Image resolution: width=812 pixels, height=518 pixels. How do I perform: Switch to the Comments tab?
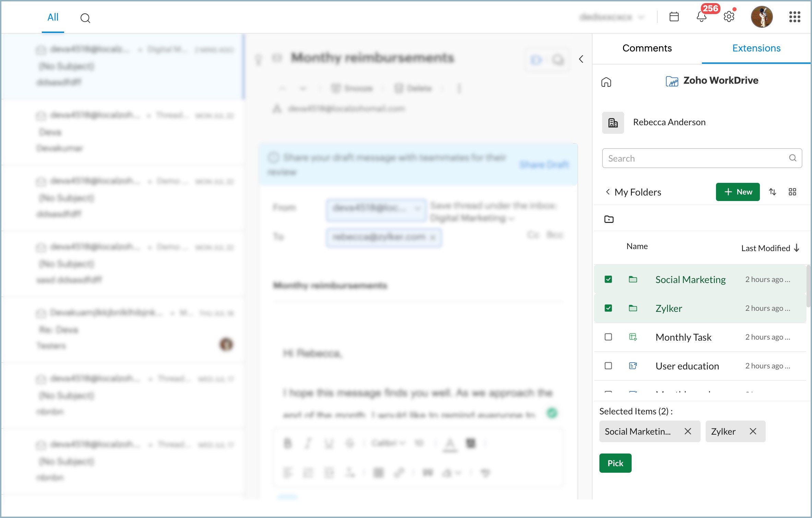point(647,48)
